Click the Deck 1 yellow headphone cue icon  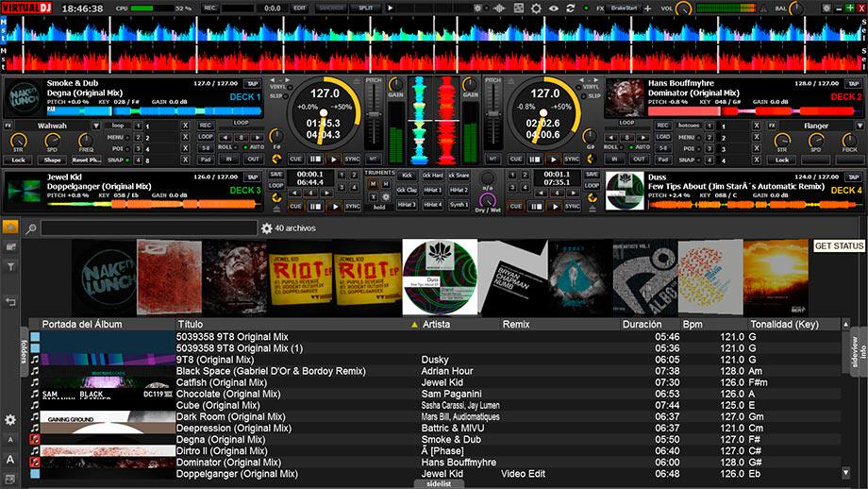point(276,160)
